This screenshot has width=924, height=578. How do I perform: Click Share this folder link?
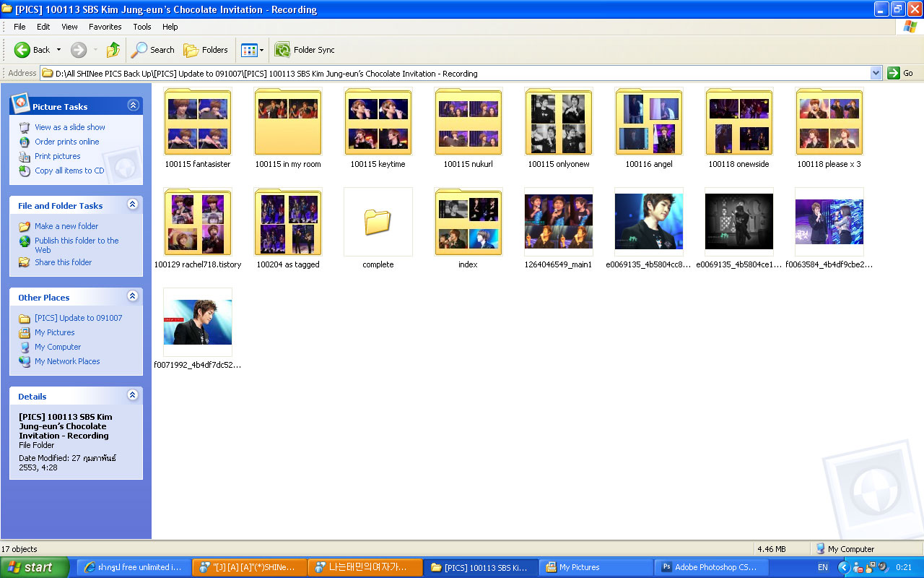pos(64,262)
